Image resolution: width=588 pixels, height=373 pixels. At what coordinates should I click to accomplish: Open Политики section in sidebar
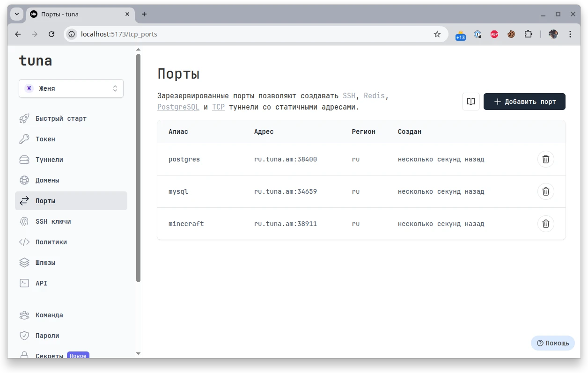click(51, 242)
